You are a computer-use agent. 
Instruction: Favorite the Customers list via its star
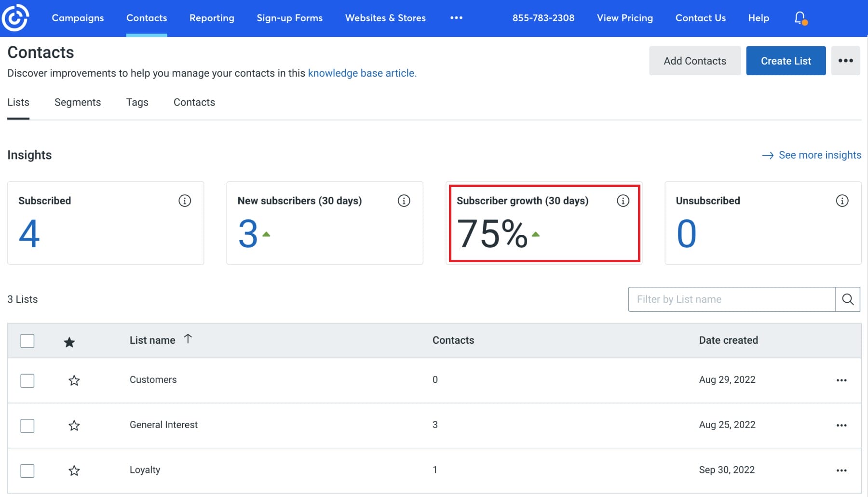74,380
